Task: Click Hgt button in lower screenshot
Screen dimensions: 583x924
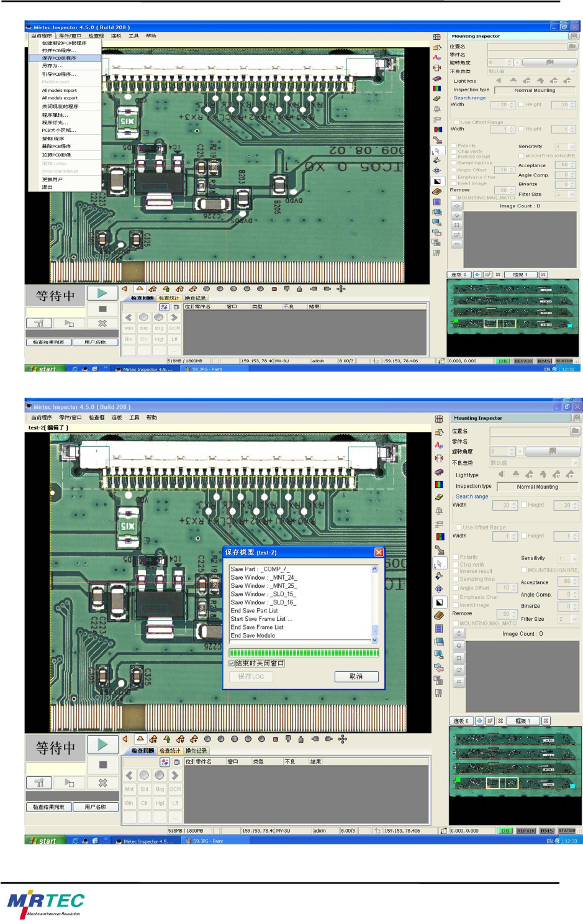Action: tap(160, 803)
